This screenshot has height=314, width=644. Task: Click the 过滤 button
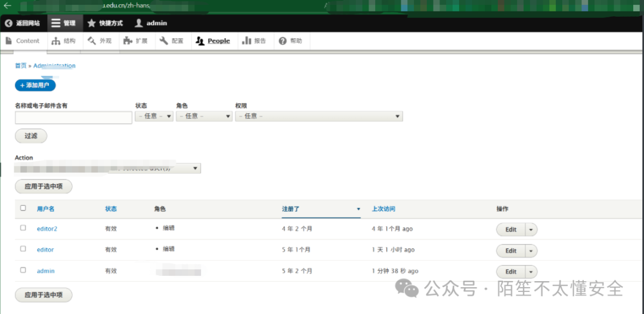tap(31, 136)
